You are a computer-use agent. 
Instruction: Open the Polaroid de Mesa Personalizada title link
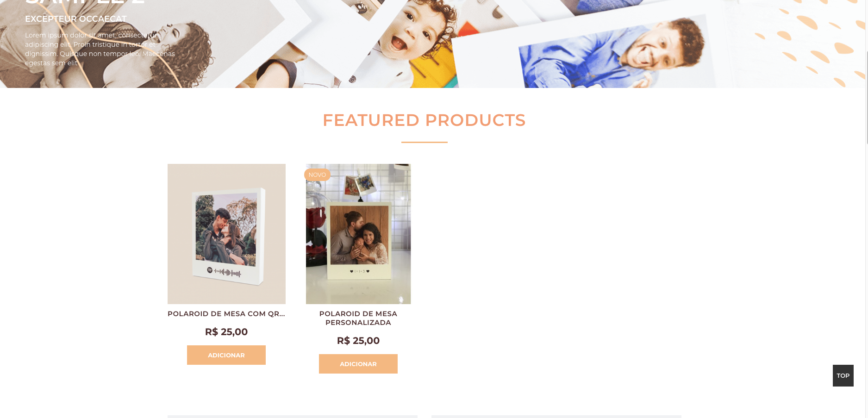(358, 318)
